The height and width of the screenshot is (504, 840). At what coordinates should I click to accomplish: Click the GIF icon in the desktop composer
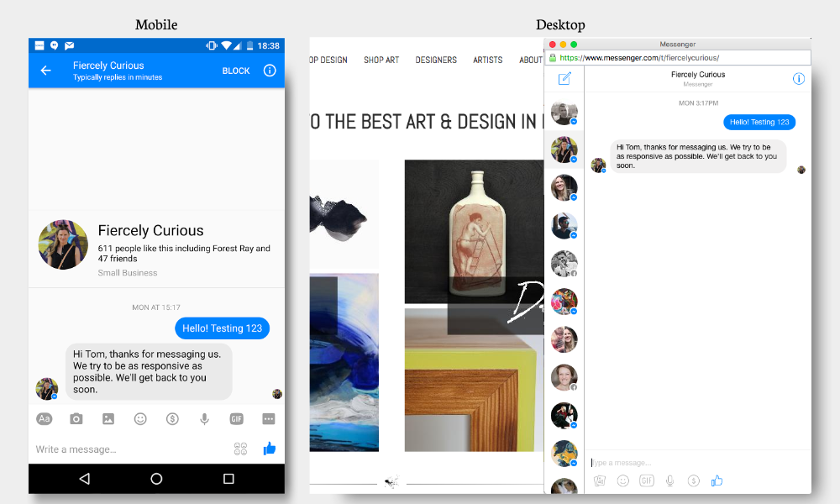[x=647, y=481]
